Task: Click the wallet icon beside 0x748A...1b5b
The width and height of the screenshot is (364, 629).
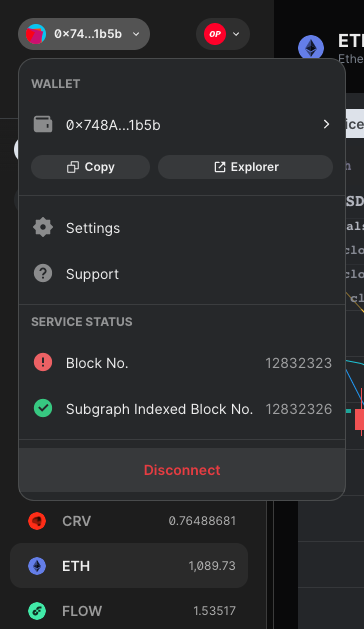Action: pos(43,124)
